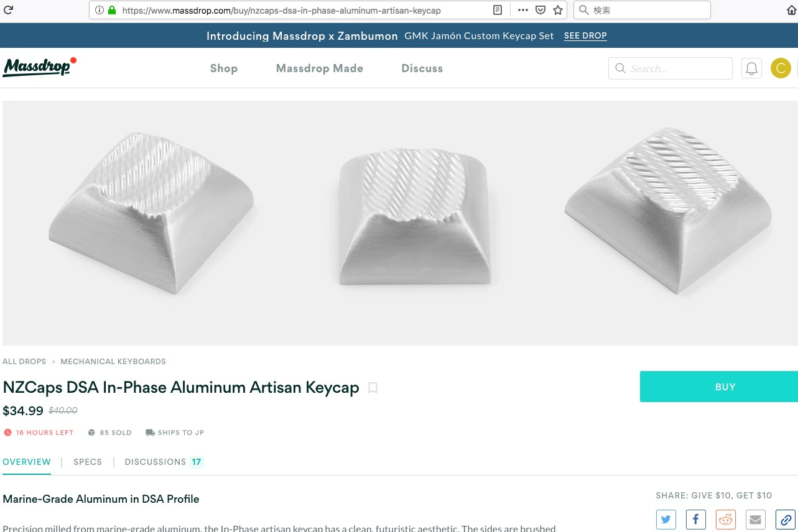Image resolution: width=798 pixels, height=532 pixels.
Task: Click the left keycap product image
Action: pos(152,213)
